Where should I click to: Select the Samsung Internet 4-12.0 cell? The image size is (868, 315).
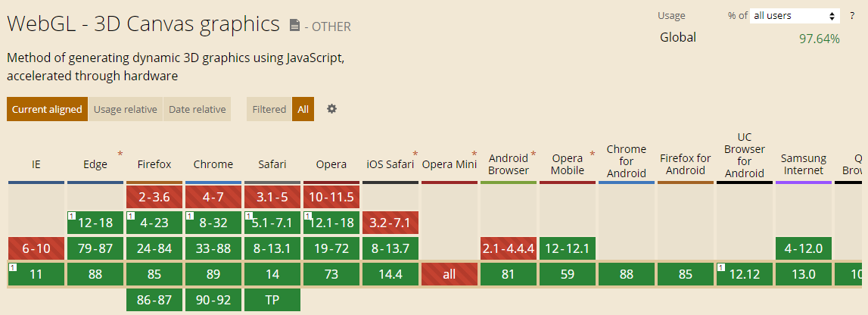803,248
